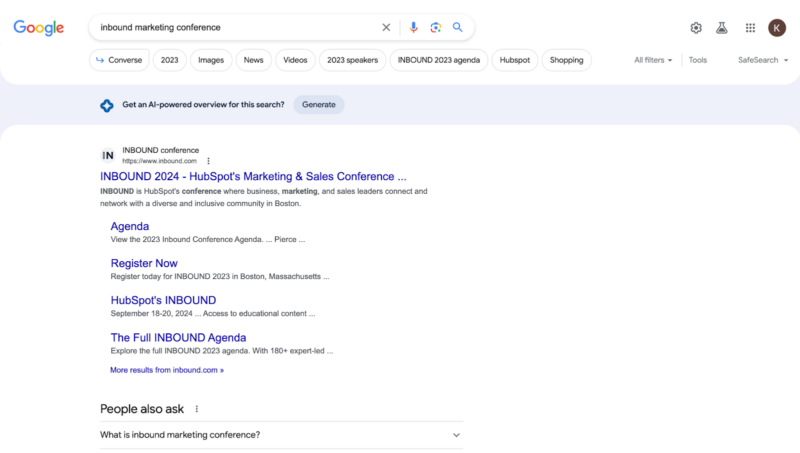Click the AI overview sparkle icon
This screenshot has height=453, width=800.
[x=107, y=106]
